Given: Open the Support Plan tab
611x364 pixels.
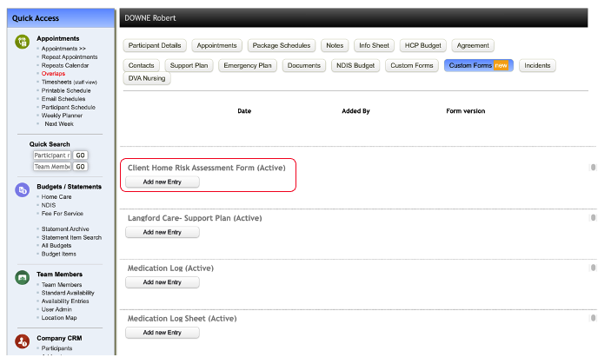Looking at the screenshot, I should pos(189,65).
